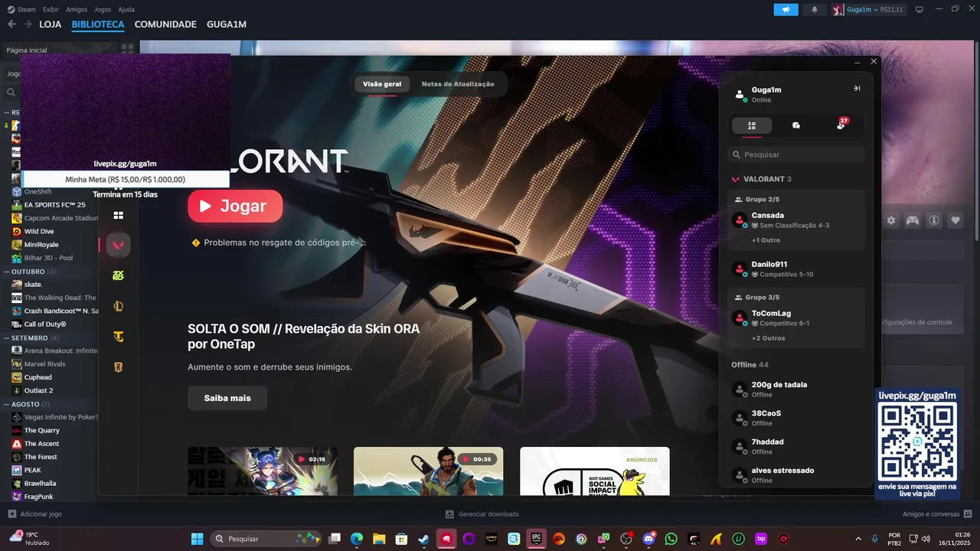This screenshot has height=551, width=980.
Task: Open the resgate de códigos problem notice
Action: [279, 243]
